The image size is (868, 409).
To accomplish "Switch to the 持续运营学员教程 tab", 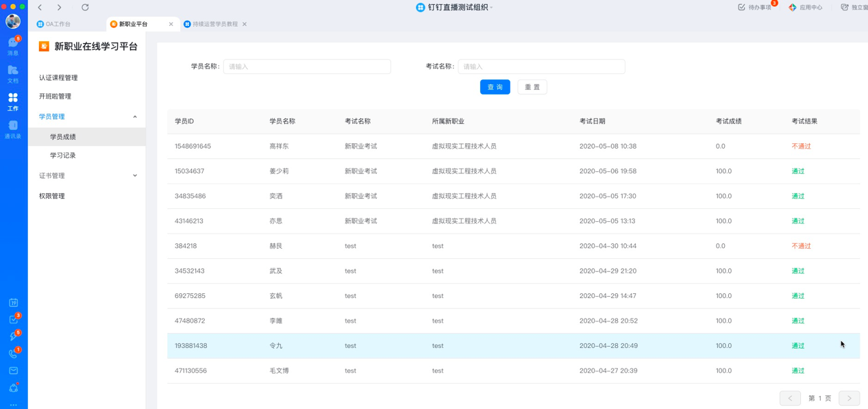I will 211,24.
